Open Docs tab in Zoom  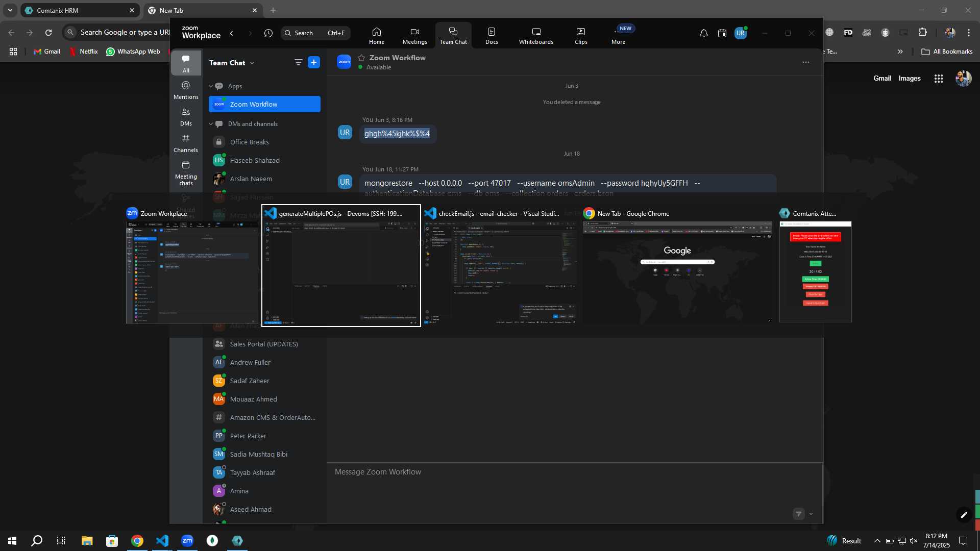click(492, 35)
